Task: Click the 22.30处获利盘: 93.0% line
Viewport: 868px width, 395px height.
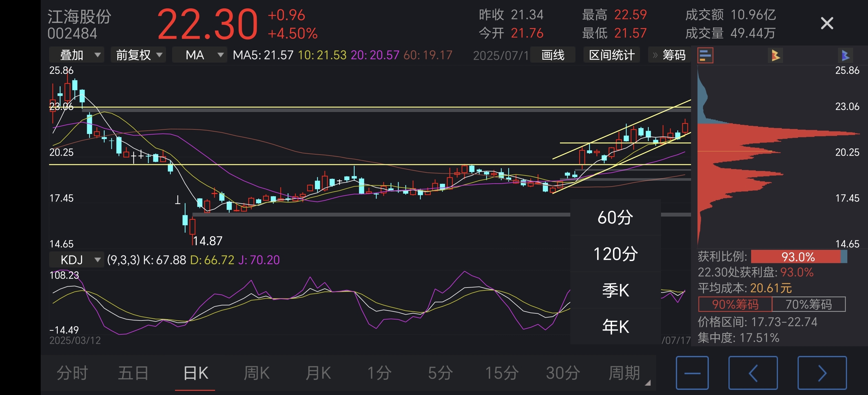Action: pyautogui.click(x=755, y=272)
